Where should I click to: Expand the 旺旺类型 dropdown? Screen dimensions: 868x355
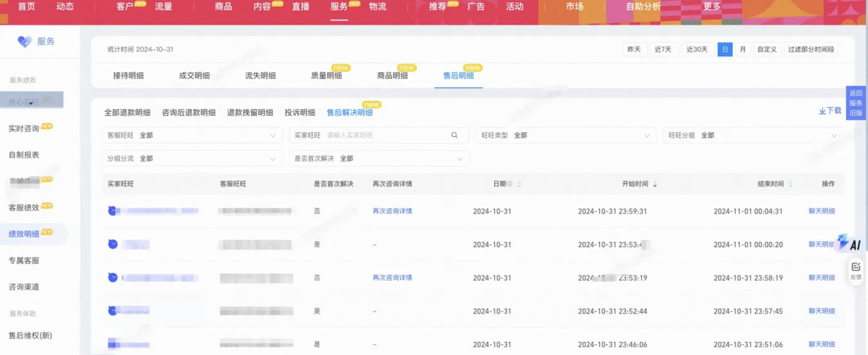pos(566,135)
